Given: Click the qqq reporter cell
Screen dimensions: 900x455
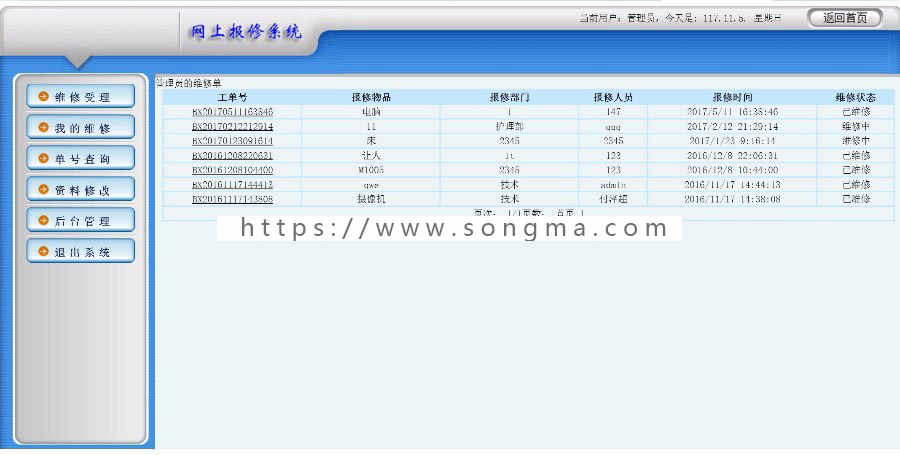Looking at the screenshot, I should coord(613,126).
